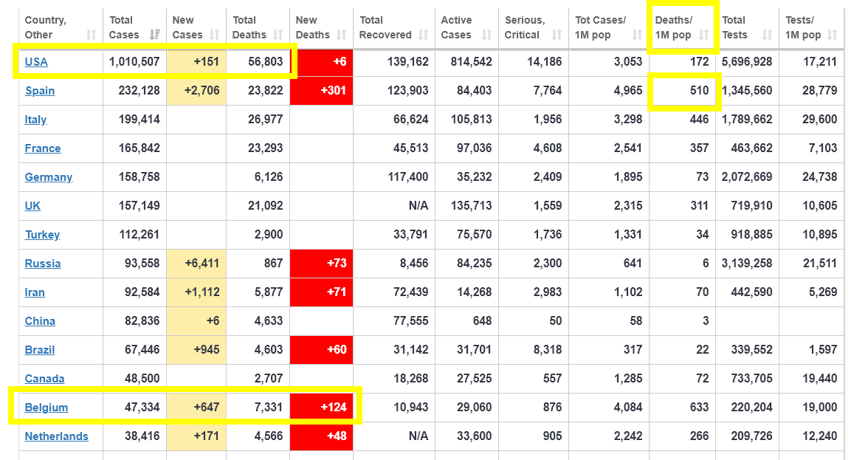Select Netherlands new cases +171
The height and width of the screenshot is (460, 868).
coord(206,436)
